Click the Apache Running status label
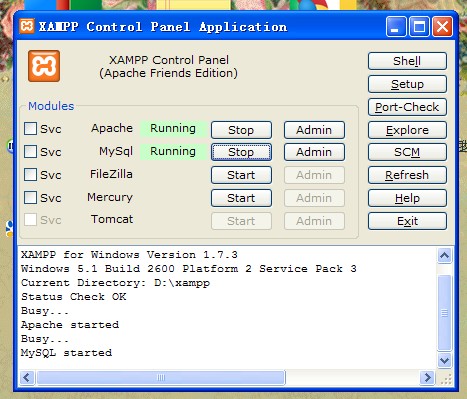 173,128
